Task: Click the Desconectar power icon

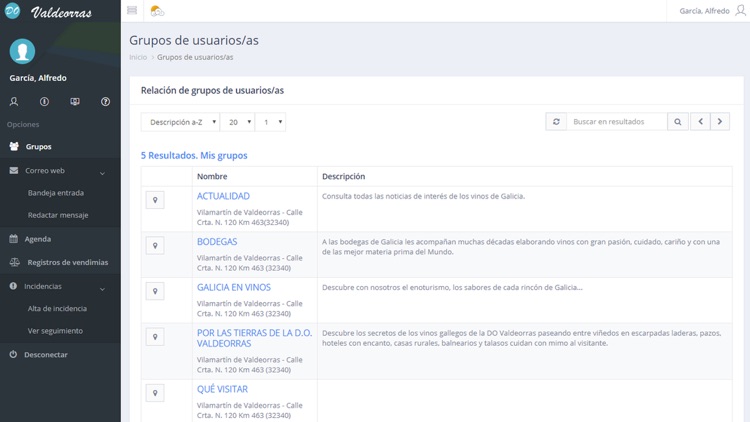Action: point(13,355)
